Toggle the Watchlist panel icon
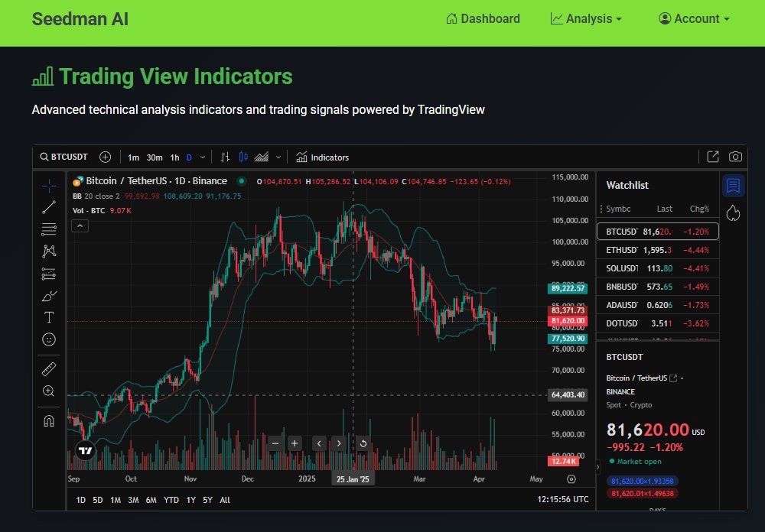This screenshot has height=532, width=765. click(x=734, y=186)
